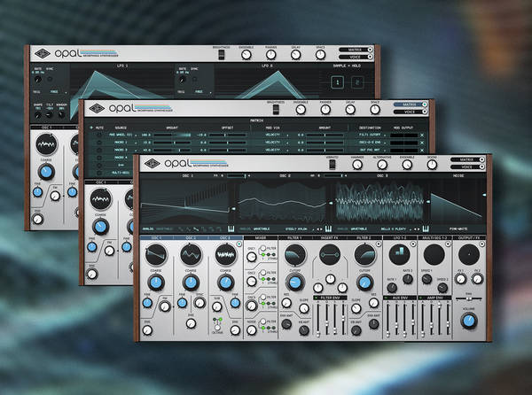The image size is (532, 395).
Task: Toggle the Brightness switch in back window
Action: tap(221, 55)
